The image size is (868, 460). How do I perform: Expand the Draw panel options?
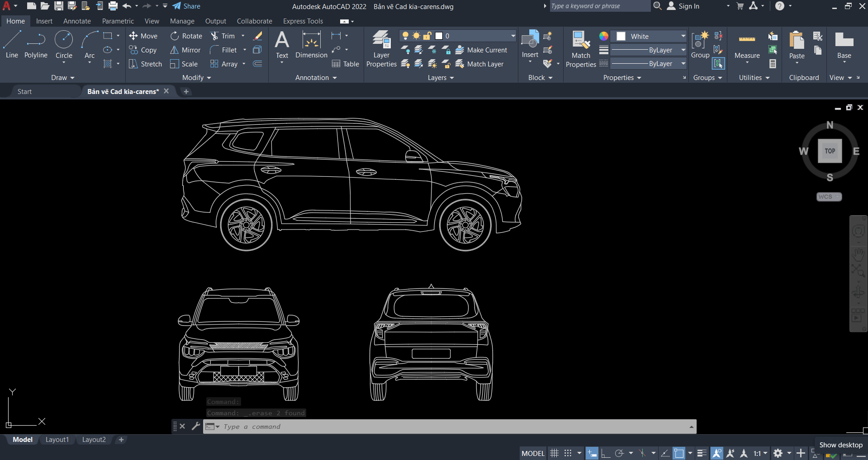click(x=71, y=77)
